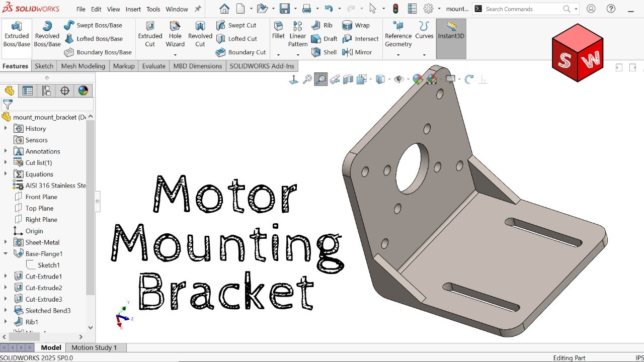
Task: Open the Fillet dropdown arrow
Action: (x=278, y=55)
